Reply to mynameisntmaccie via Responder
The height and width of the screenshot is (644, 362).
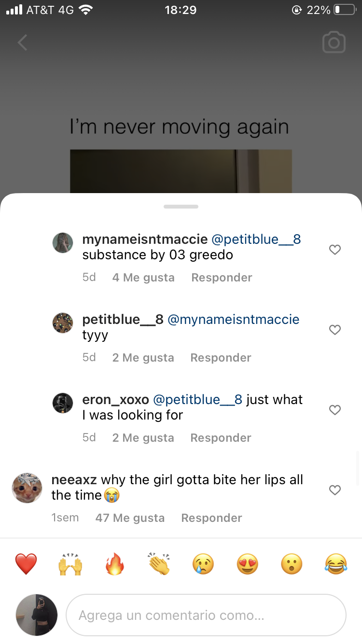[222, 278]
